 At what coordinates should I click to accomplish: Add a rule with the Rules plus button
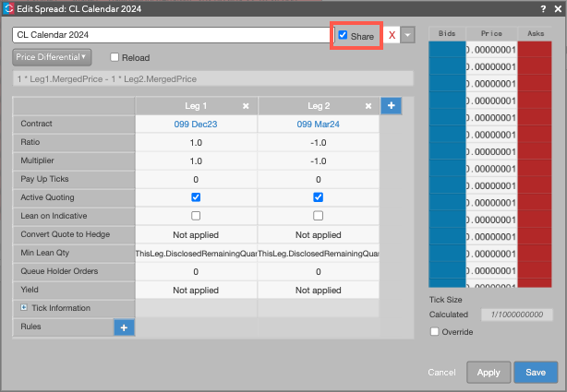pyautogui.click(x=124, y=327)
